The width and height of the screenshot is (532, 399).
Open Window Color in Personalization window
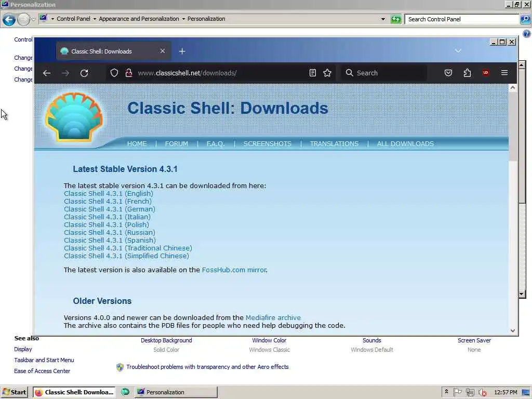pyautogui.click(x=269, y=340)
